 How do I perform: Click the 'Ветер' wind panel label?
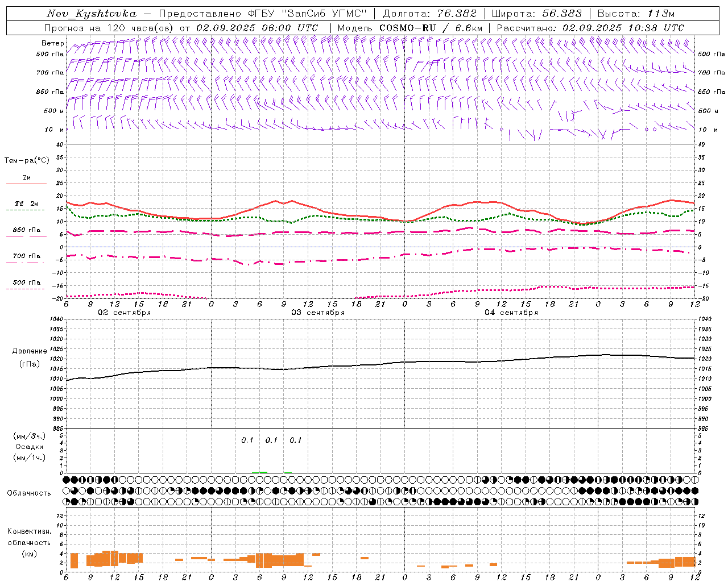(53, 43)
